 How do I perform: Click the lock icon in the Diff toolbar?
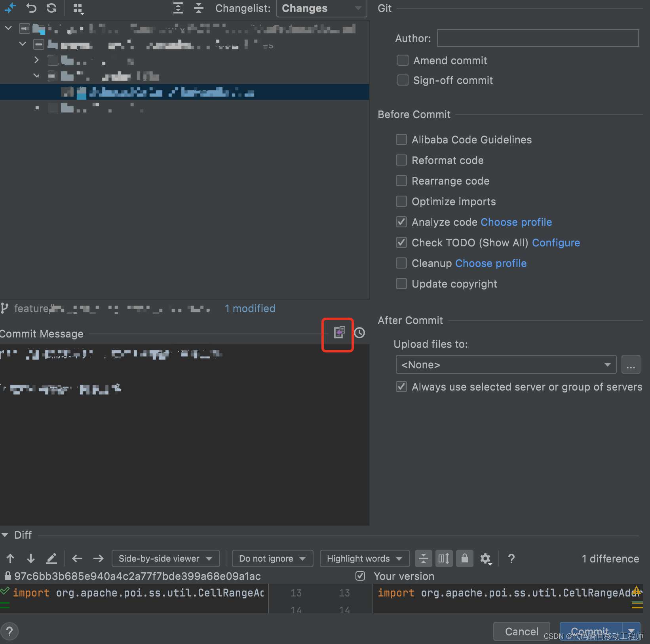[464, 558]
